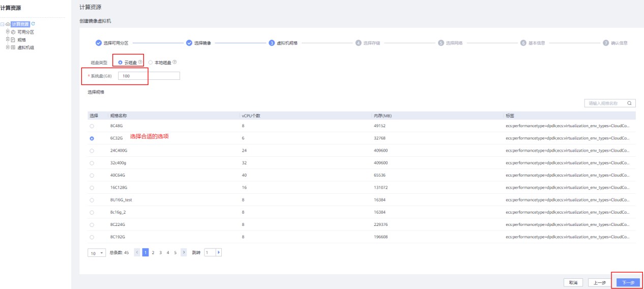Click the 规格名称 column header
The width and height of the screenshot is (644, 289).
[119, 116]
